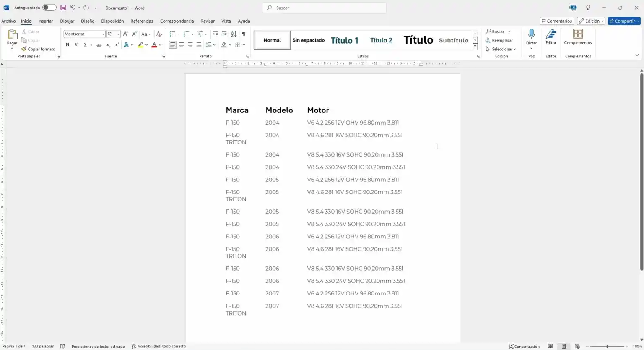Apply the red font color
This screenshot has height=350, width=644.
154,45
